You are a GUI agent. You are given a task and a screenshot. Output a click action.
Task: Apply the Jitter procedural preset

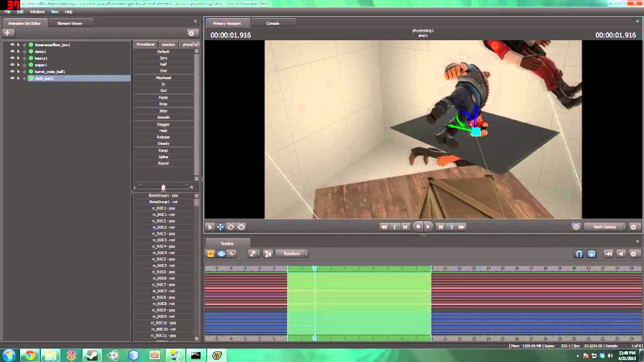[x=164, y=111]
